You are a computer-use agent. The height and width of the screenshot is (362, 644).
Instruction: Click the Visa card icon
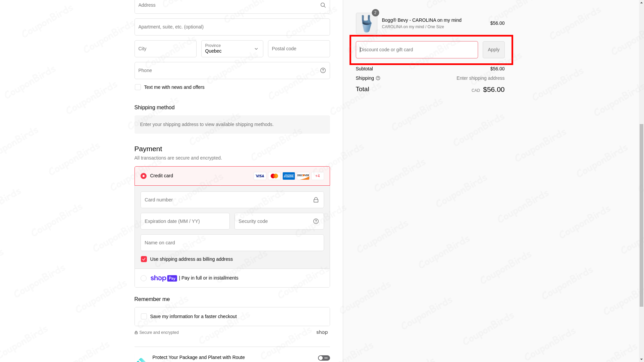point(260,176)
